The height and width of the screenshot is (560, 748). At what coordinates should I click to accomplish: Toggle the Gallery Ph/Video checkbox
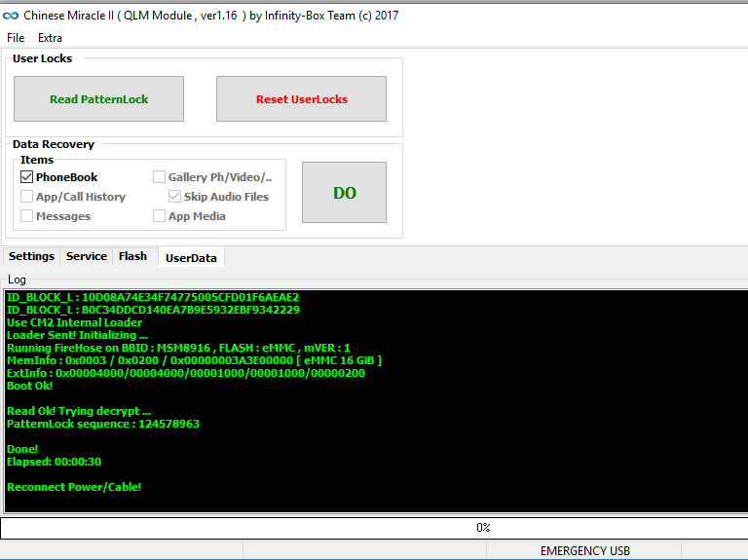(x=159, y=177)
